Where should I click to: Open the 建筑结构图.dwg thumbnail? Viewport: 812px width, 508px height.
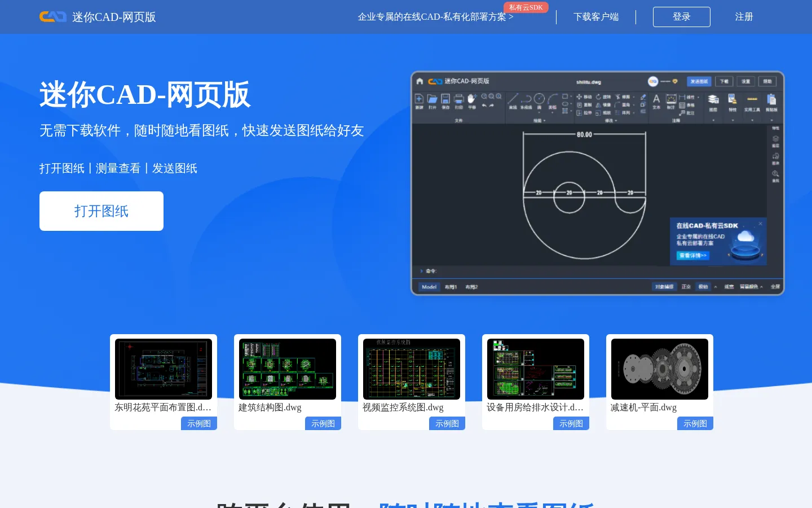point(288,369)
